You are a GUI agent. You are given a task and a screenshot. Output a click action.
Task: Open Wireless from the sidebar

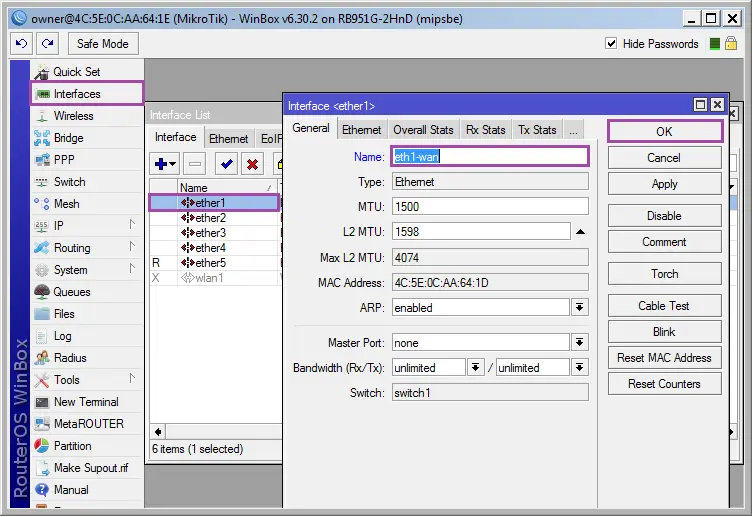73,116
